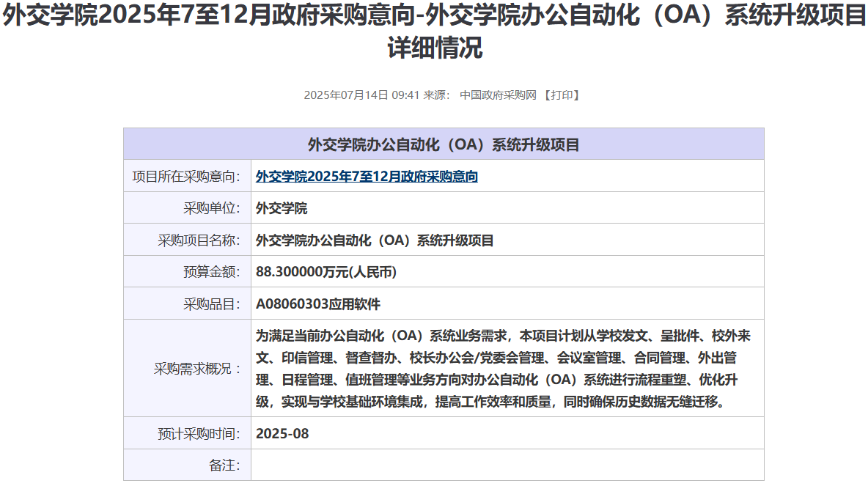868x486 pixels.
Task: Click the procurement requirements description paragraph
Action: [503, 369]
